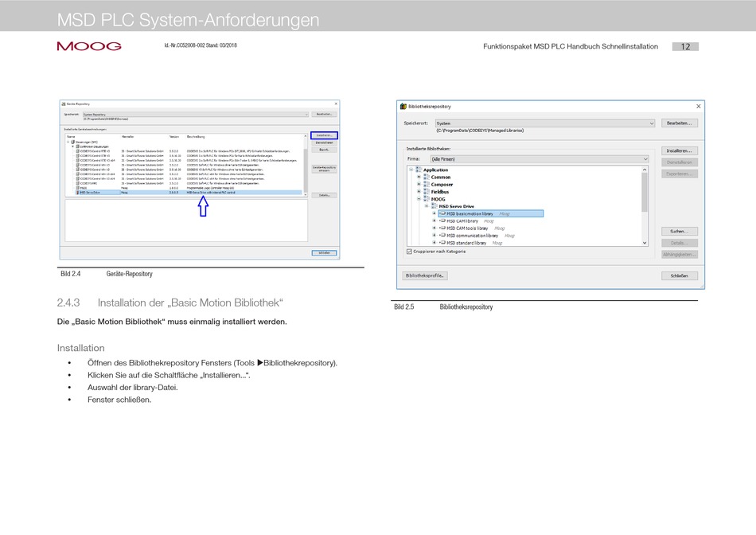Click Schließen in Geräte-Repository
The image size is (756, 535).
pyautogui.click(x=324, y=253)
